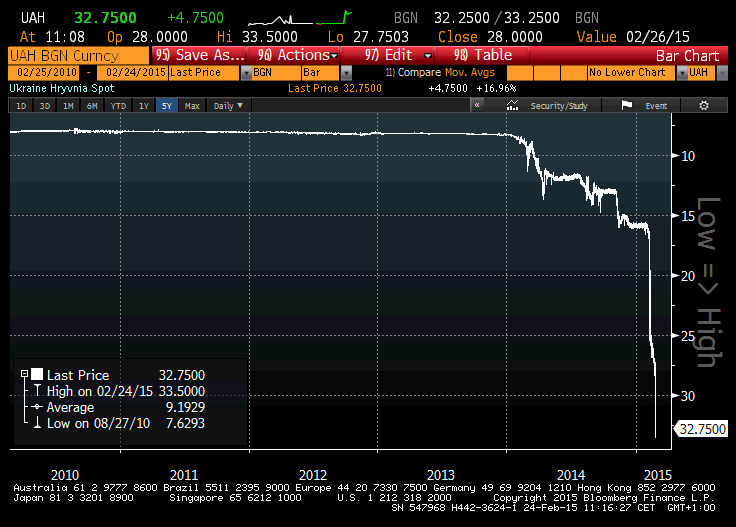Click the intraday sparkline at top

(299, 18)
